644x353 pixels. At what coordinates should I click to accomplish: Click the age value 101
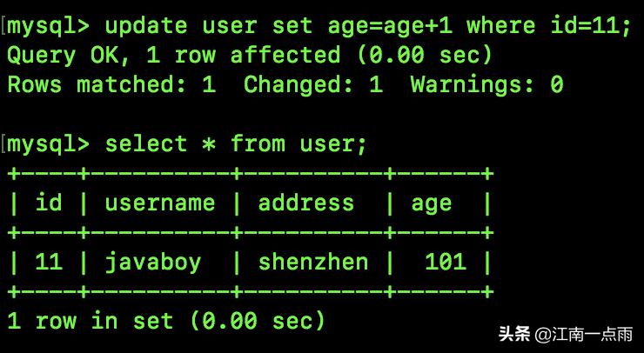(x=446, y=262)
